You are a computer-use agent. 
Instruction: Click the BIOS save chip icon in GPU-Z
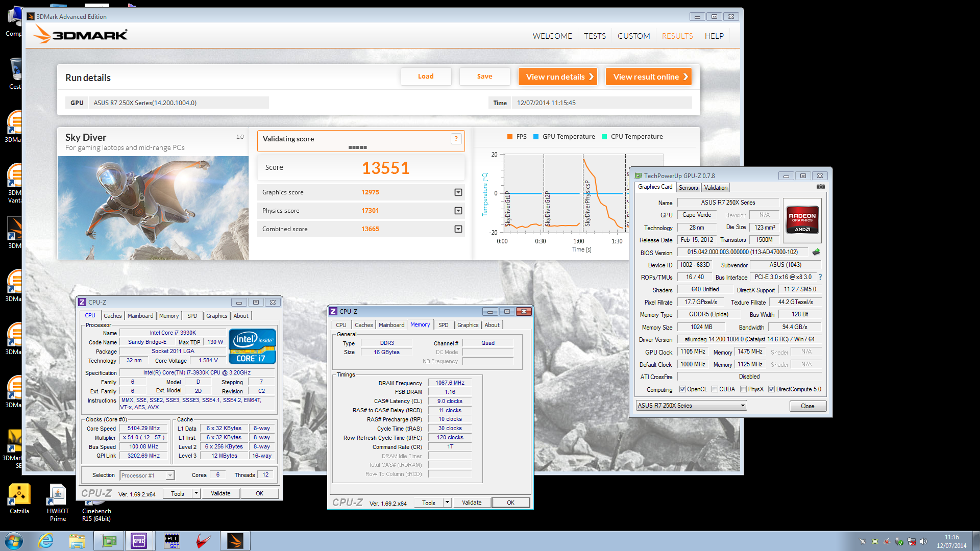(816, 252)
